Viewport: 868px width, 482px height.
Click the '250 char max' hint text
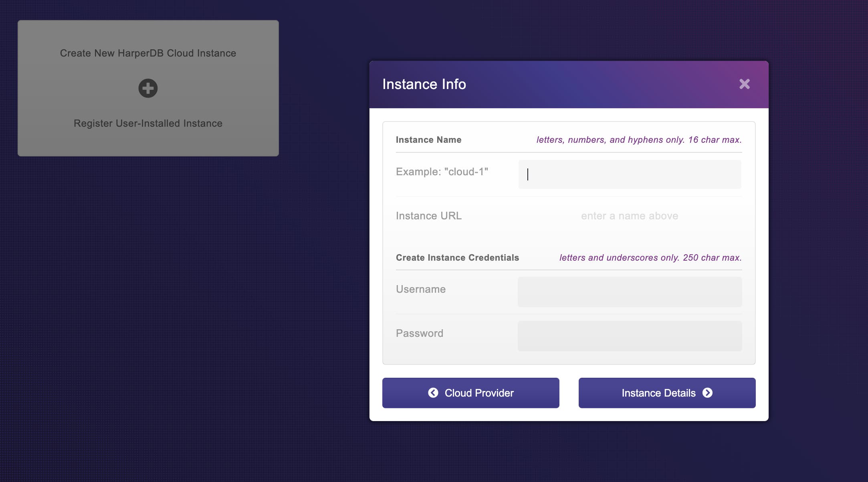(712, 258)
